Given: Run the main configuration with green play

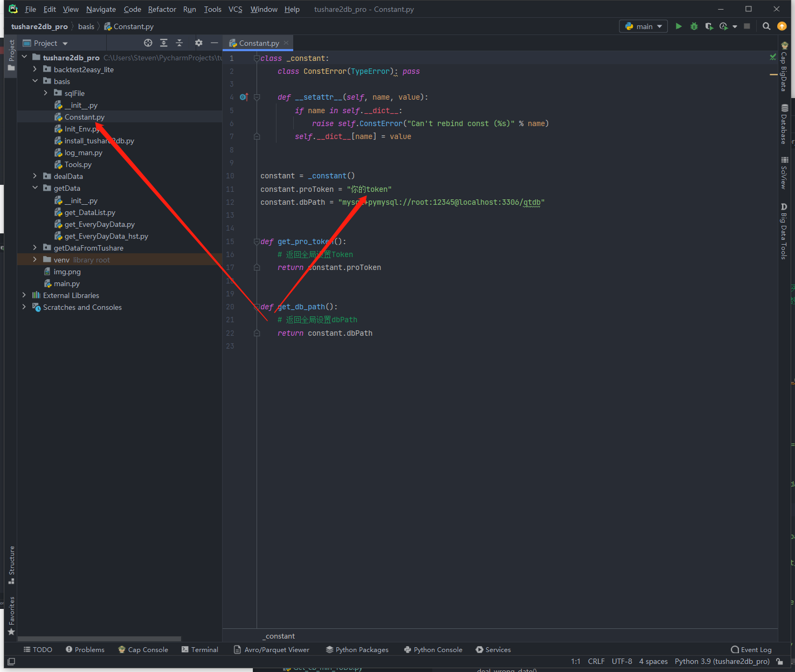Looking at the screenshot, I should pos(679,26).
